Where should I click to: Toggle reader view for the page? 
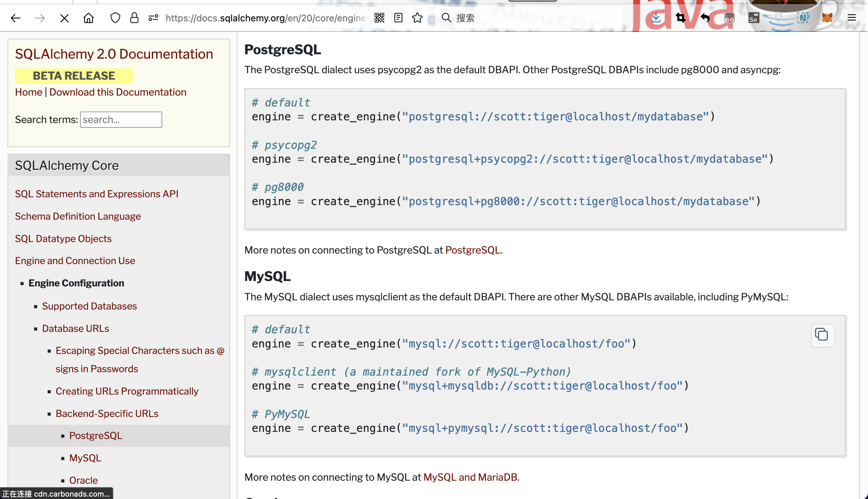click(x=398, y=18)
